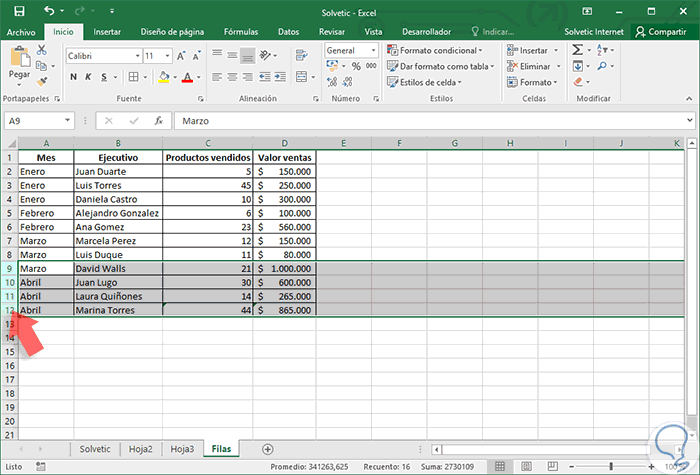Click the Cut scissors icon
The image size is (700, 475).
42,51
